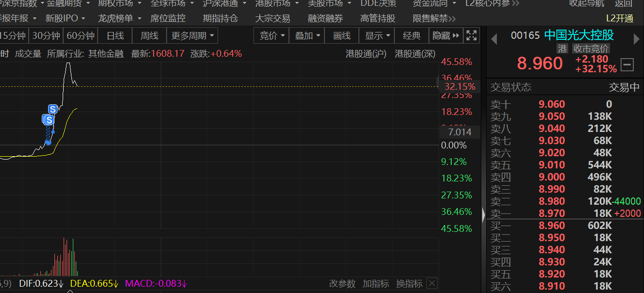644x293 pixels.
Task: Click the 32.15% axis marker label
Action: [459, 87]
